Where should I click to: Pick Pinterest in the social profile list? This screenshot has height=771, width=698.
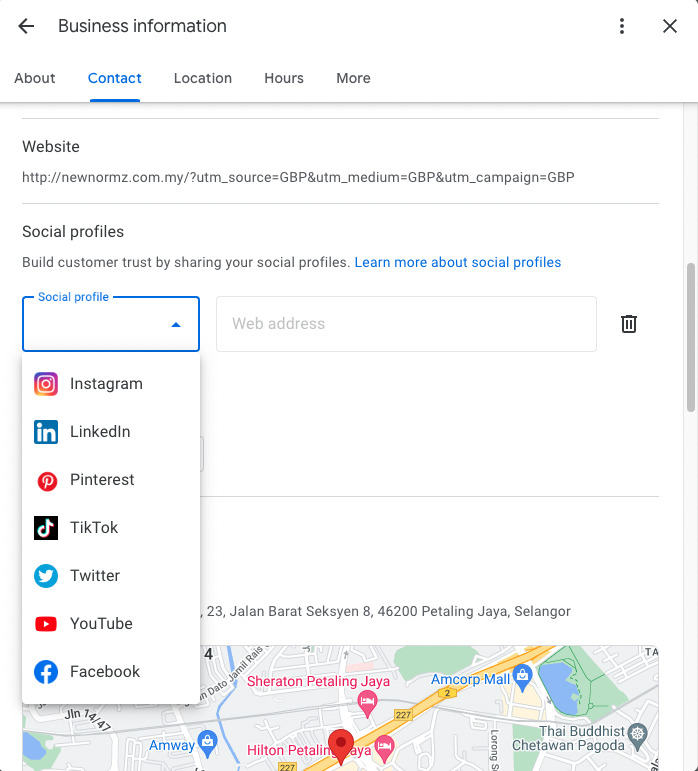point(111,480)
